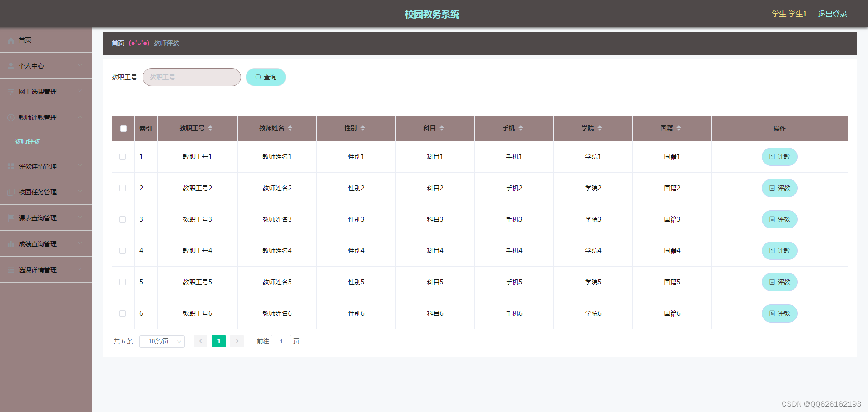The width and height of the screenshot is (868, 412).
Task: Click the clock icon beside 教师评教管理
Action: (11, 118)
